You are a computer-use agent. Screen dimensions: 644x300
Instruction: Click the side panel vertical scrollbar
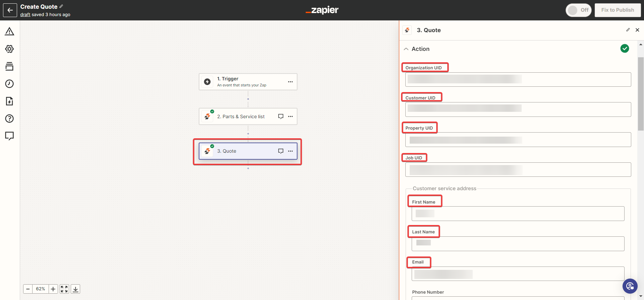coord(641,94)
